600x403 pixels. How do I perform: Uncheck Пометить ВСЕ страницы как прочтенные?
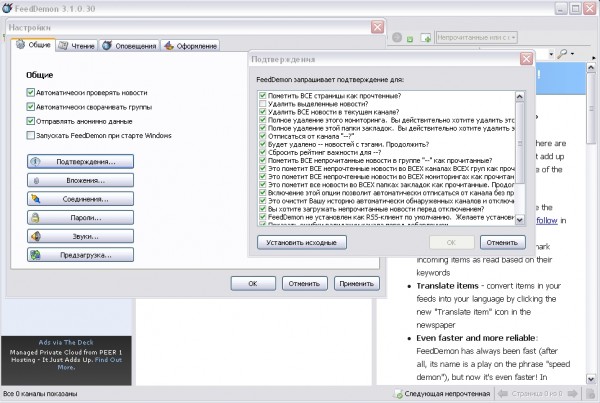[262, 96]
